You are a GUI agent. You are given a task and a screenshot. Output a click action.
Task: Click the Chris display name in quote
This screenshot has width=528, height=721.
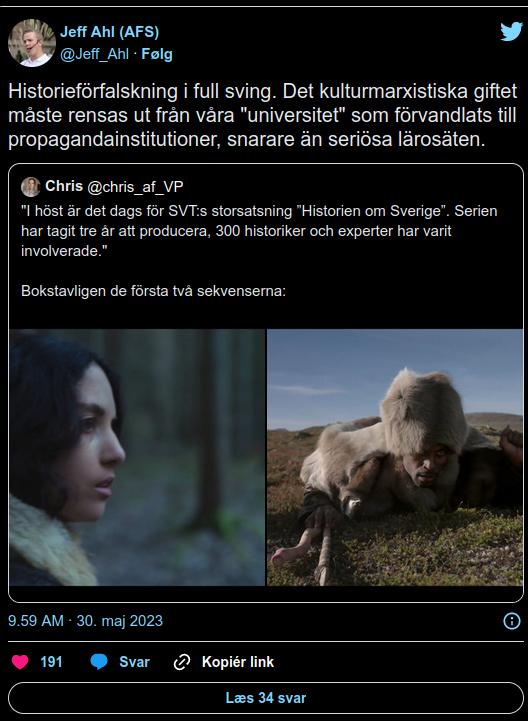64,186
